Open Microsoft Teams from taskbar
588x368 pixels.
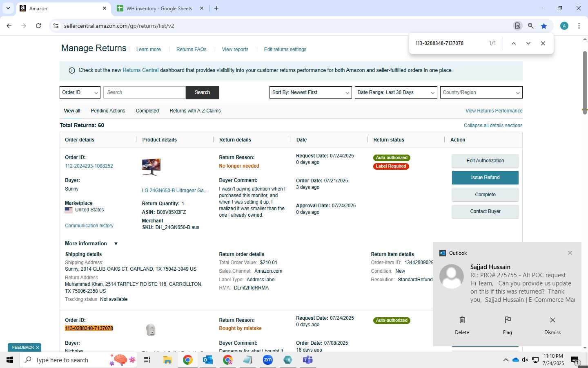point(308,360)
